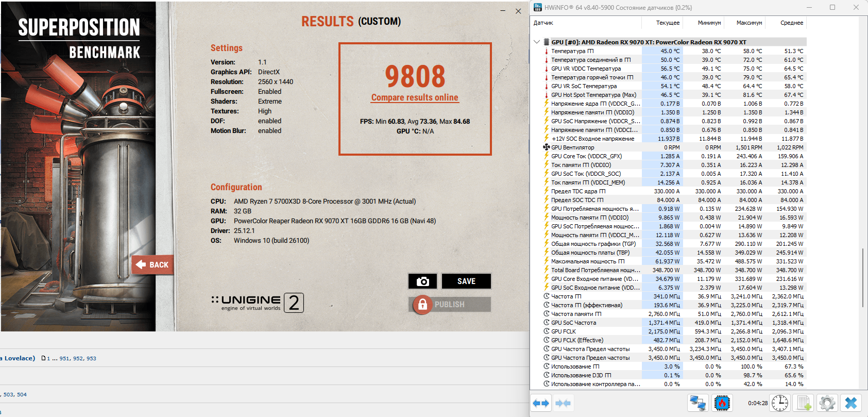Select the "Общая мощность платы (TBP)" row
The image size is (868, 417).
coord(675,253)
